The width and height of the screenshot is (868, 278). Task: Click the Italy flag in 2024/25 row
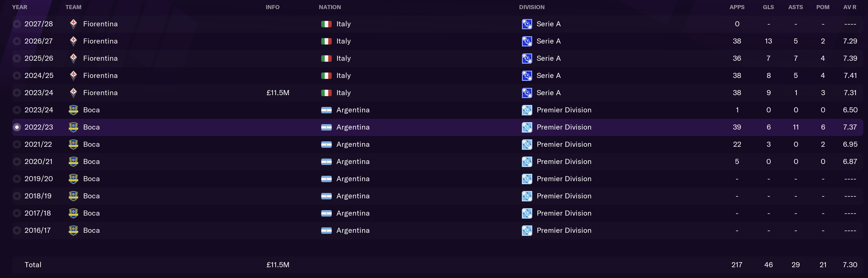tap(326, 76)
